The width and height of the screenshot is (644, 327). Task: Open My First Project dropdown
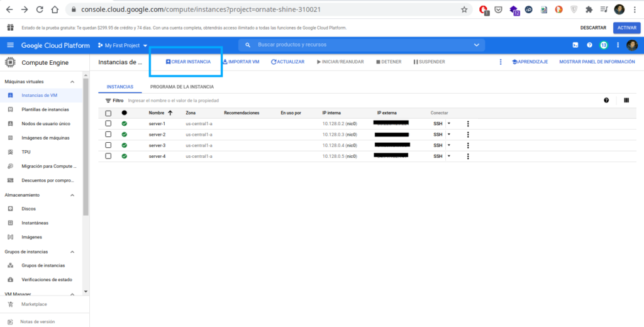123,45
